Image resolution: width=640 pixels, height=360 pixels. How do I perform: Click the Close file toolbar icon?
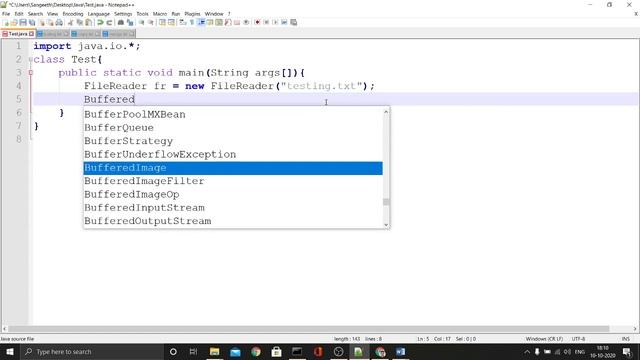(x=41, y=22)
